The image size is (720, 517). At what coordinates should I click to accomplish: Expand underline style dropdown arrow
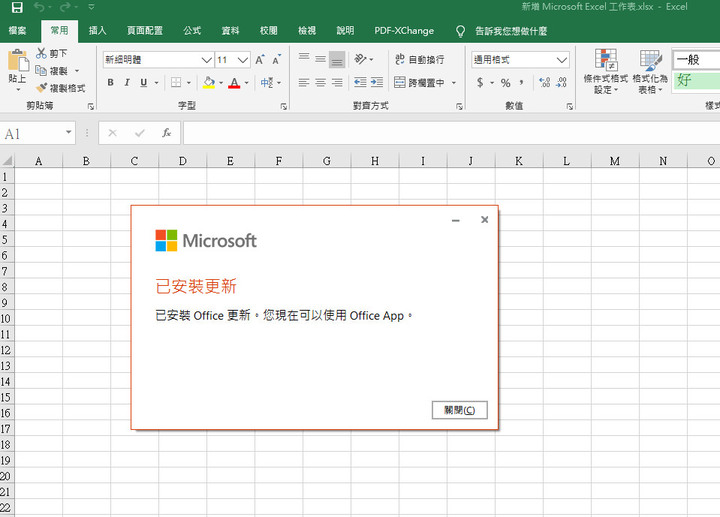(x=157, y=83)
